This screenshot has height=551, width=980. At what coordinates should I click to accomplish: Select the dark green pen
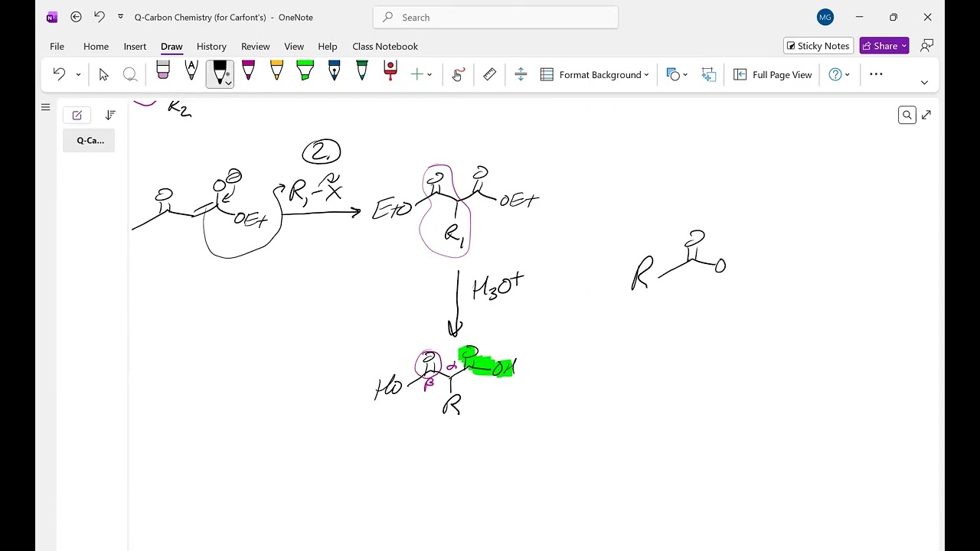(x=362, y=72)
